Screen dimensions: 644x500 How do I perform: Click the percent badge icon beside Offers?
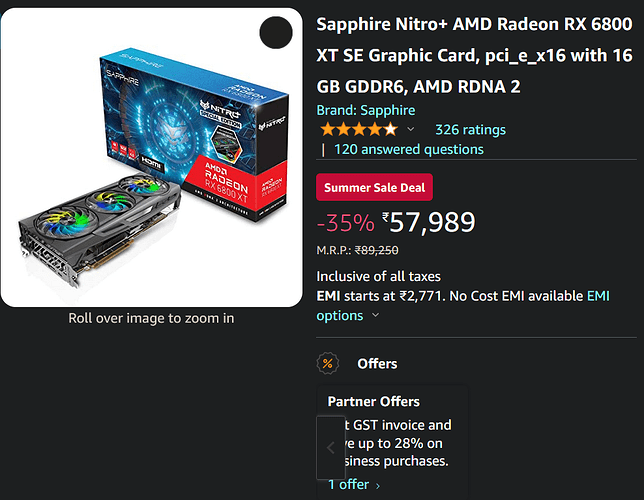[x=326, y=363]
